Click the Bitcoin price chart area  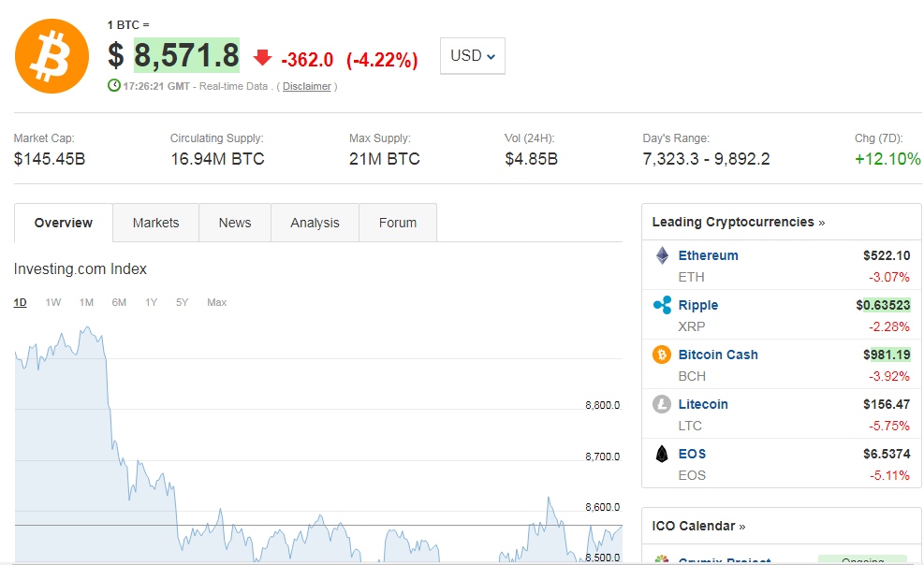tap(318, 442)
